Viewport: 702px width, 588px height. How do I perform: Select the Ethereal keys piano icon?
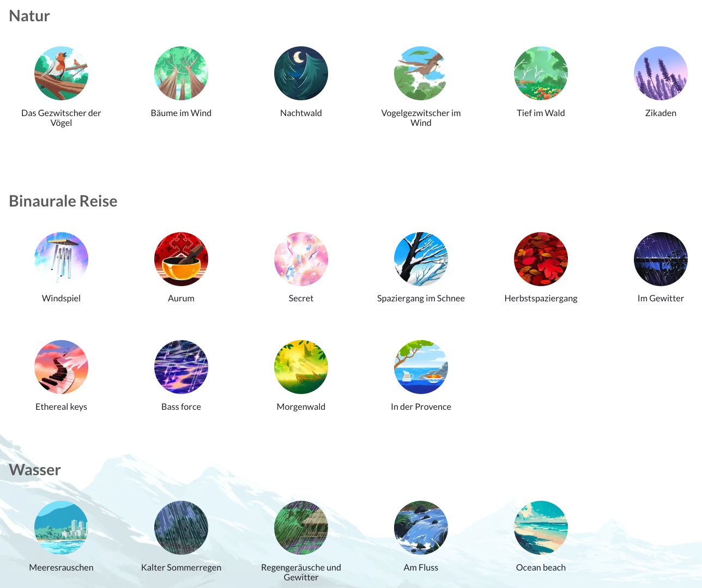point(61,367)
